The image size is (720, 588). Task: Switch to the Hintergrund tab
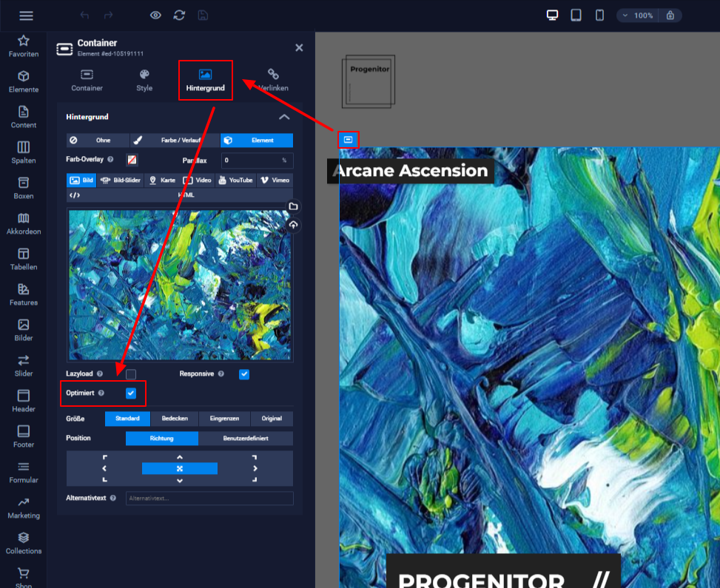tap(205, 81)
